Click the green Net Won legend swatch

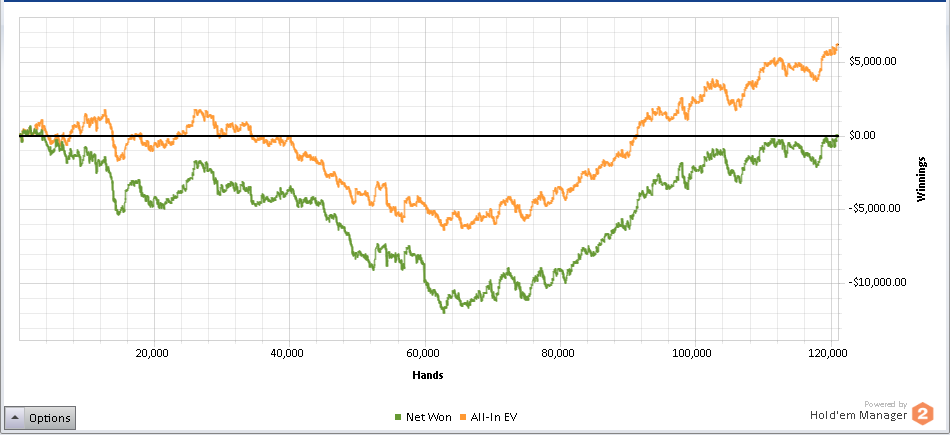pos(398,417)
